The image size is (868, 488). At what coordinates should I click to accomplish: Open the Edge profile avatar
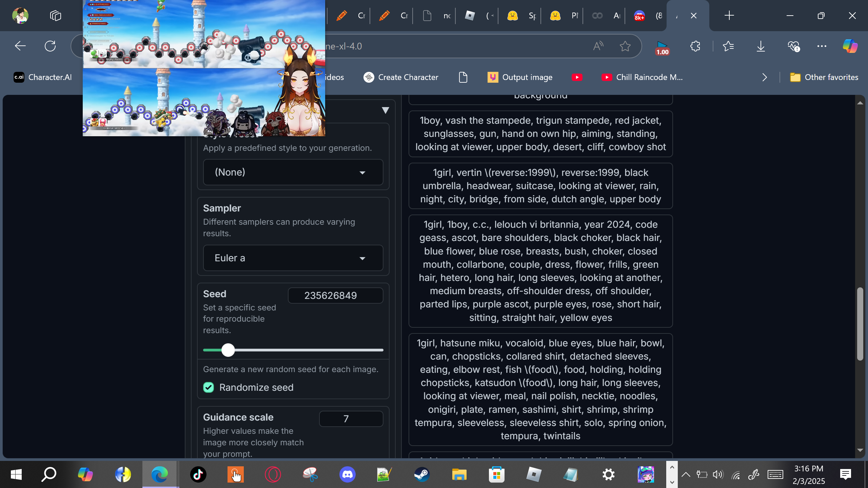coord(20,16)
